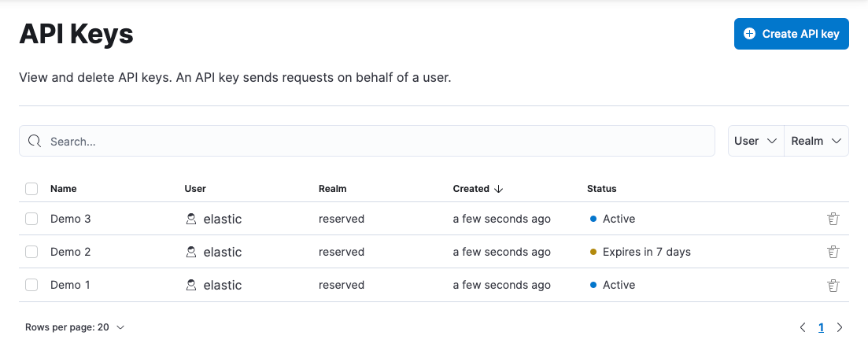
Task: Click the user icon beside elastic in Demo 3 row
Action: (x=190, y=219)
